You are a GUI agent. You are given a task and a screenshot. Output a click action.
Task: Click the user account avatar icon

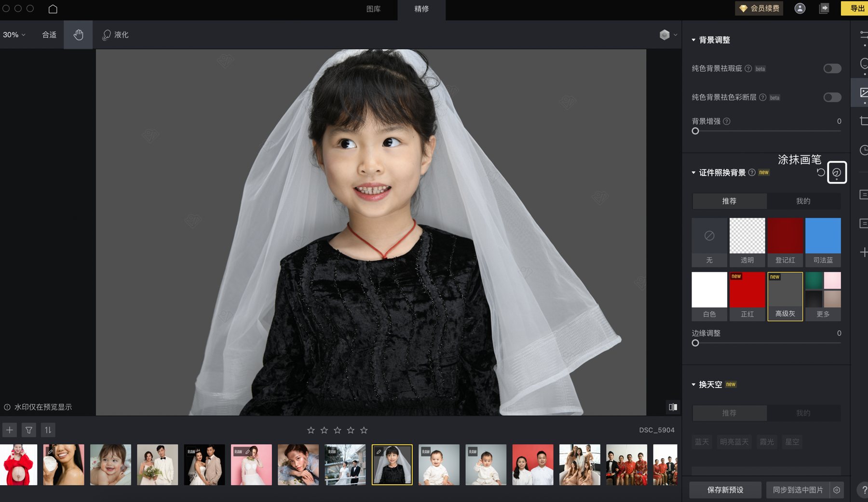[800, 9]
